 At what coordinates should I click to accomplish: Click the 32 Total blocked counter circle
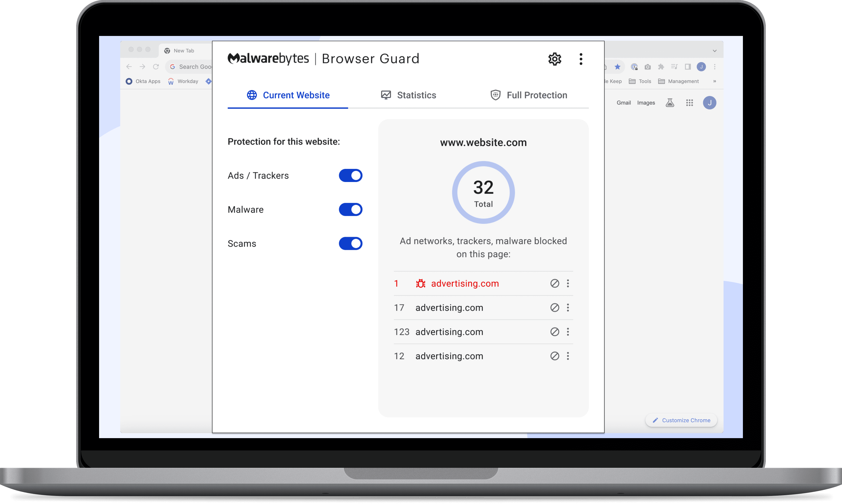(x=483, y=193)
